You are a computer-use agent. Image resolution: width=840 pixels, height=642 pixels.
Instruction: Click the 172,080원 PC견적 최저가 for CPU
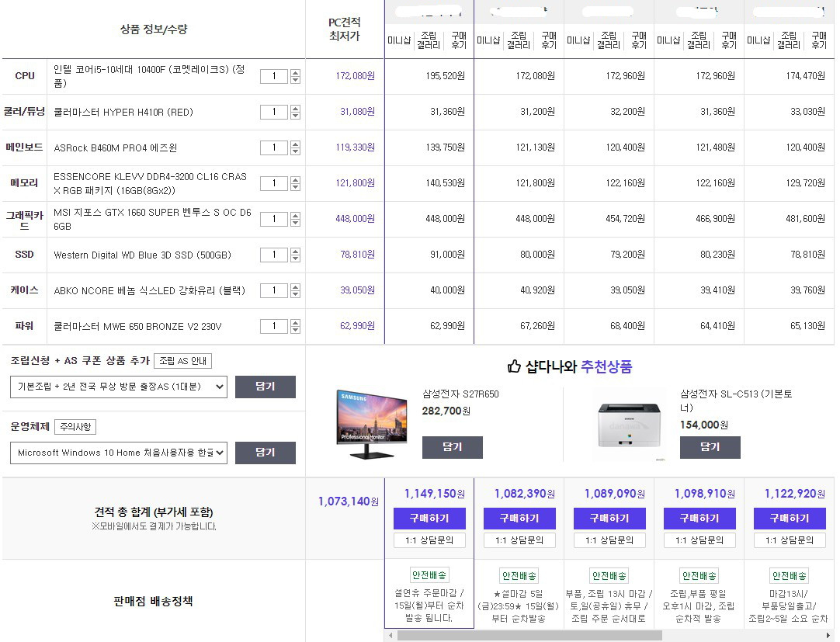(356, 76)
